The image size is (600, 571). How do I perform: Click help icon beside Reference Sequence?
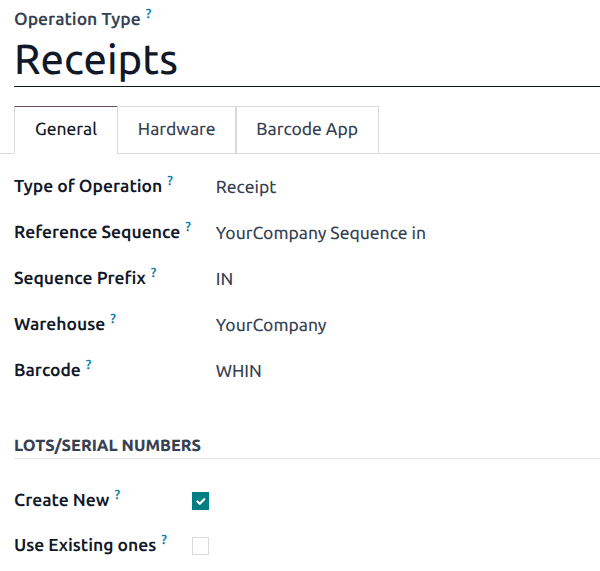pos(188,227)
